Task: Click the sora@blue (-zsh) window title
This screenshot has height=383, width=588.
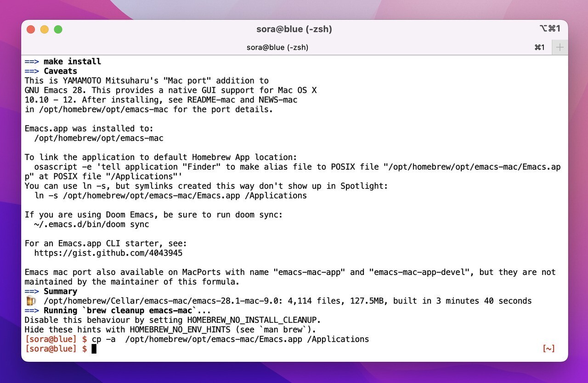Action: coord(294,29)
